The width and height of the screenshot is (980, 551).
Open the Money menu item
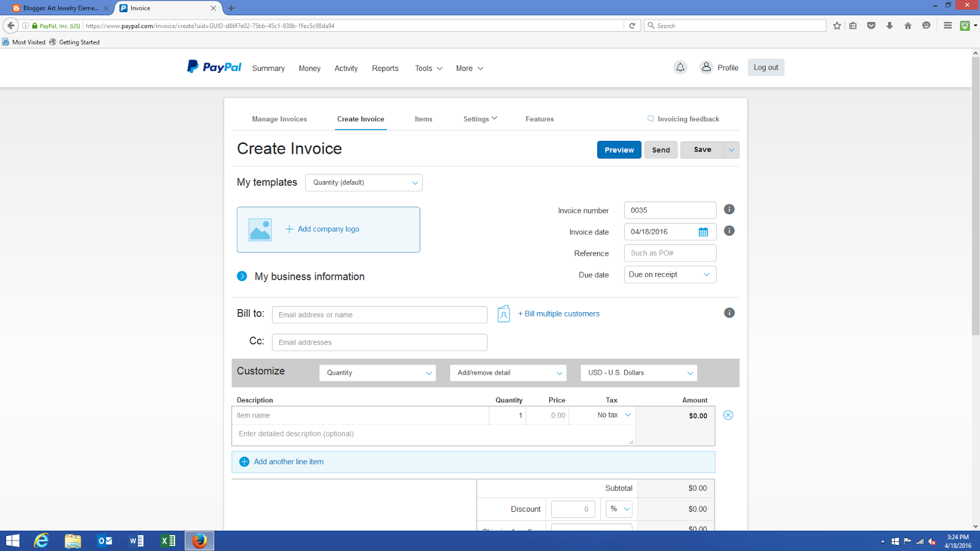(x=309, y=68)
